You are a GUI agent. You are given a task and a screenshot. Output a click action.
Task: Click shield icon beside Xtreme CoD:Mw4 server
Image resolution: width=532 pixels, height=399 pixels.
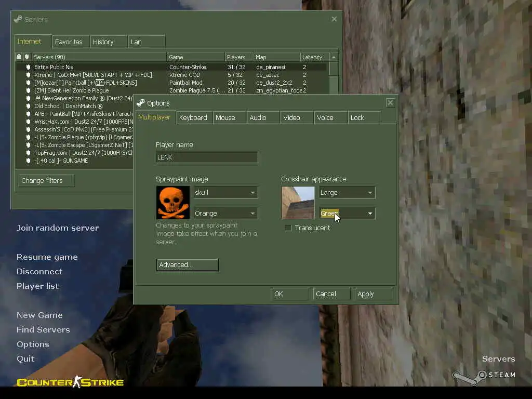click(x=28, y=75)
